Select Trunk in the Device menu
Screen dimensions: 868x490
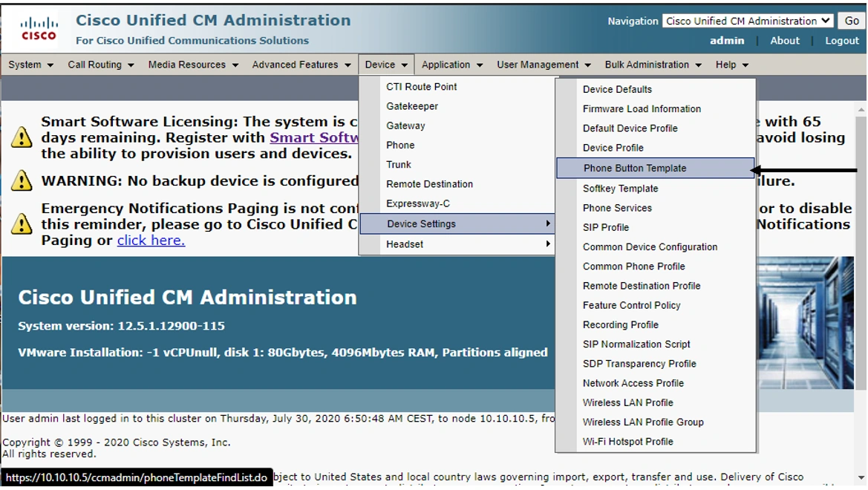pos(457,164)
